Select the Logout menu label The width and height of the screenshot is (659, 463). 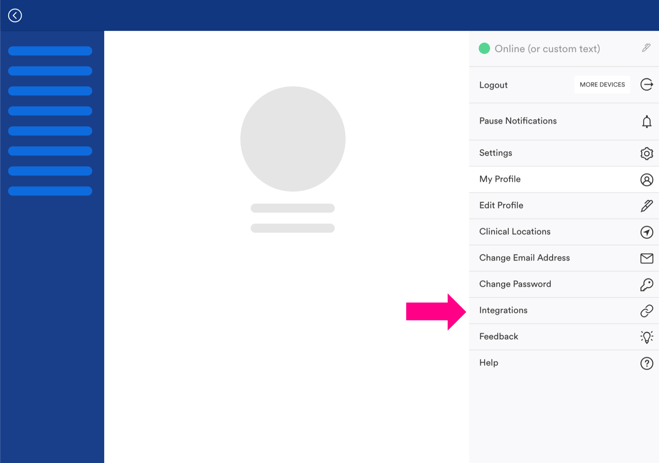[x=493, y=85]
